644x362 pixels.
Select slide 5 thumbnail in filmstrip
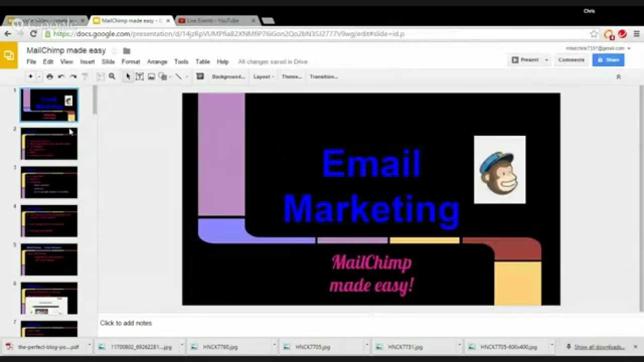pyautogui.click(x=49, y=259)
